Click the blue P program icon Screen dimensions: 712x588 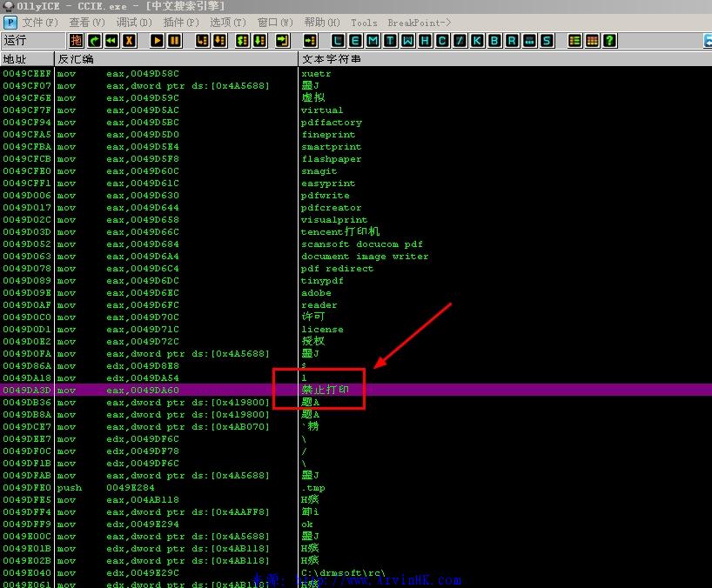10,23
